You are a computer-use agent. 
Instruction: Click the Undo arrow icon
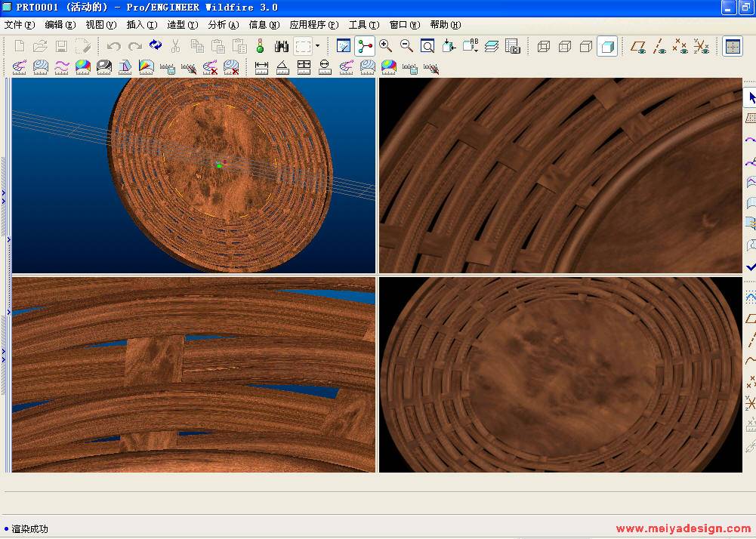[114, 46]
